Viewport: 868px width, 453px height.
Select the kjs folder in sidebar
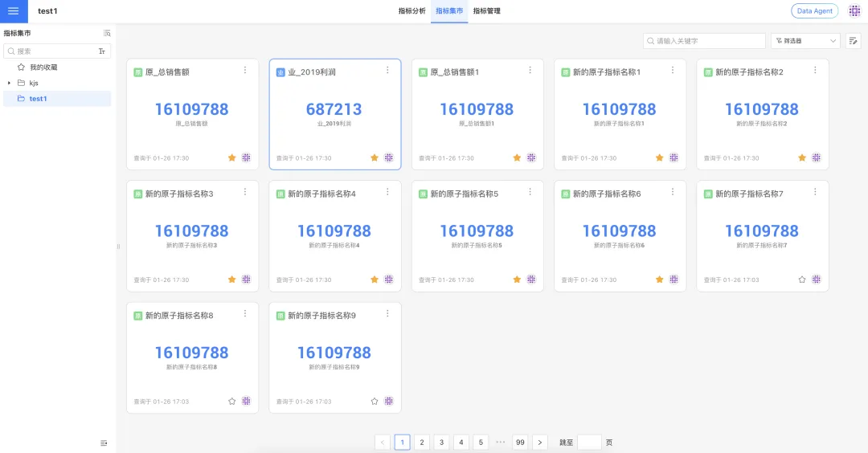(57, 83)
